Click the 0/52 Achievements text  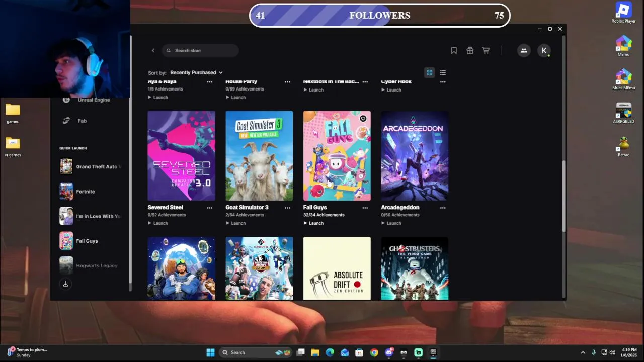[167, 215]
